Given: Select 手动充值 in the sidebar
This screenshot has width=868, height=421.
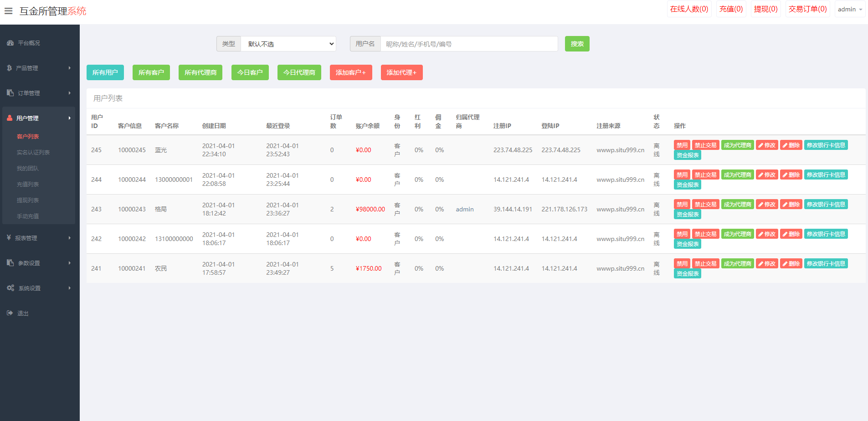Looking at the screenshot, I should (28, 216).
